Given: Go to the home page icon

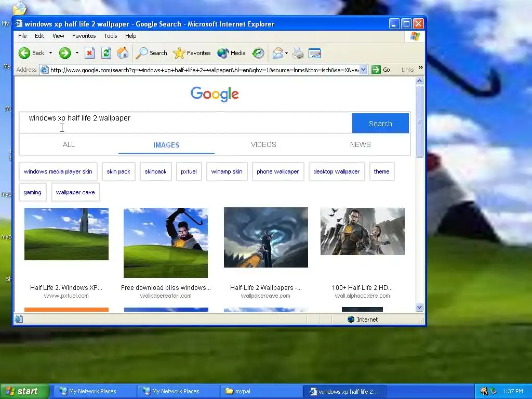Looking at the screenshot, I should pyautogui.click(x=123, y=53).
